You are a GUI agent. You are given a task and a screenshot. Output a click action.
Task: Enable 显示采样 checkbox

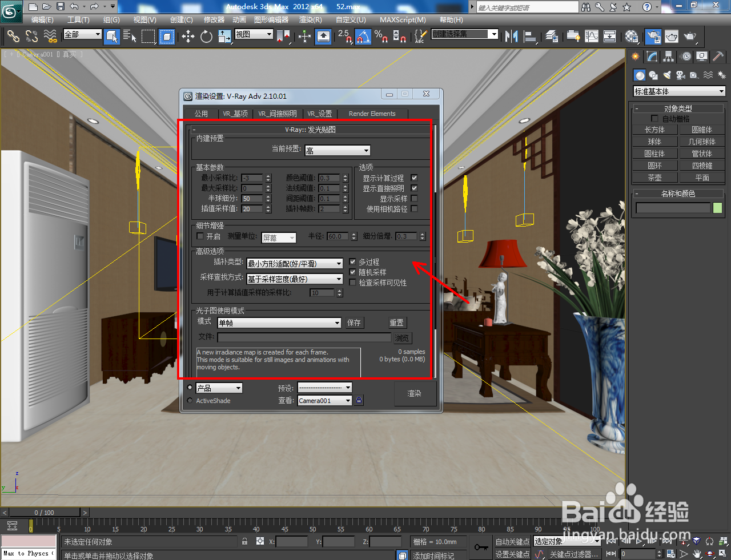tap(415, 199)
